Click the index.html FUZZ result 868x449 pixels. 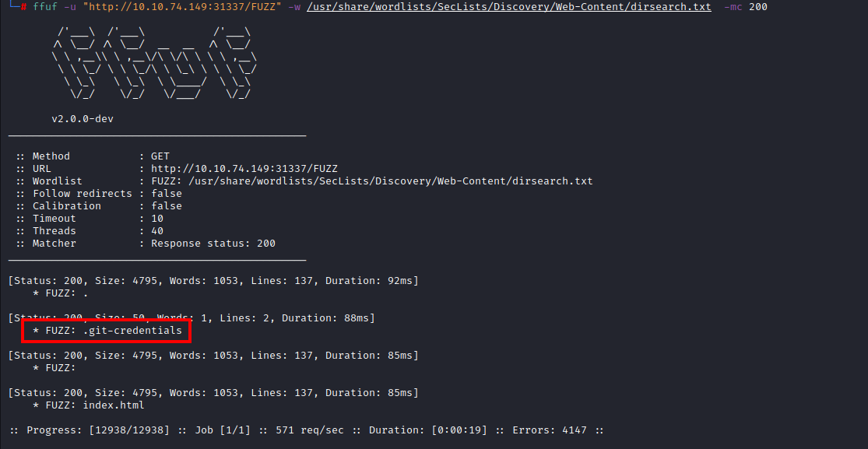coord(89,405)
